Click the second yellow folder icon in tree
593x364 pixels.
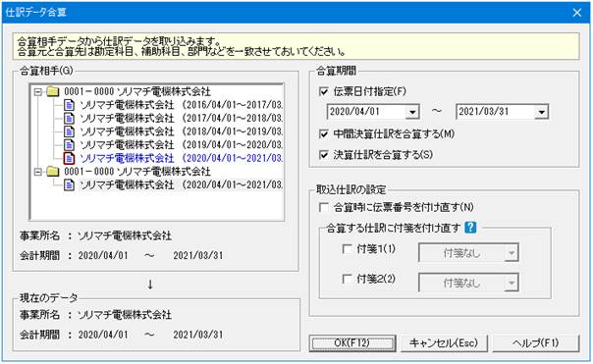click(x=53, y=172)
